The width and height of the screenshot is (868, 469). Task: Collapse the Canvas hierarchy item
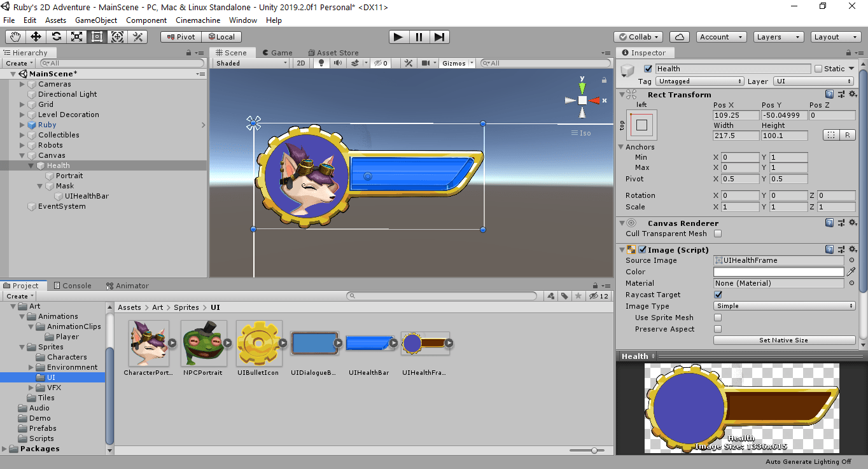click(x=22, y=155)
